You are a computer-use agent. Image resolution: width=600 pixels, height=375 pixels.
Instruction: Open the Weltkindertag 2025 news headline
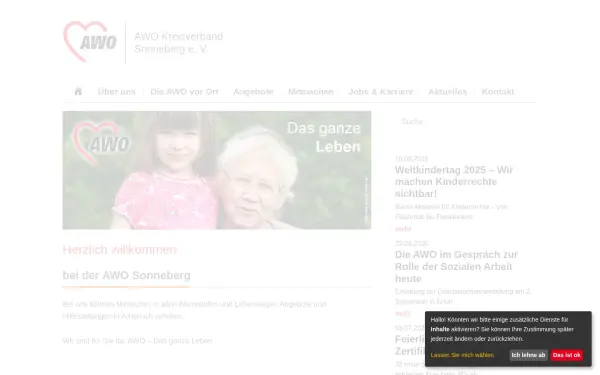(x=454, y=181)
